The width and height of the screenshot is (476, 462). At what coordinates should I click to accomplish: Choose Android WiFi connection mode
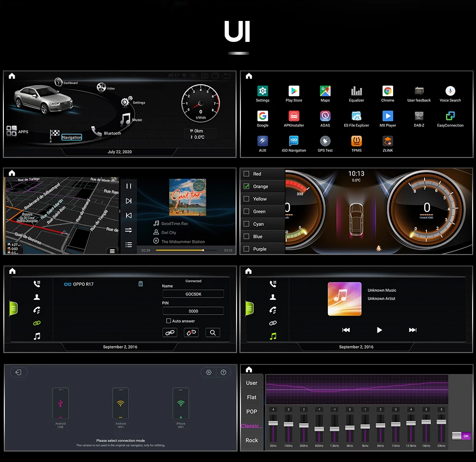click(120, 404)
